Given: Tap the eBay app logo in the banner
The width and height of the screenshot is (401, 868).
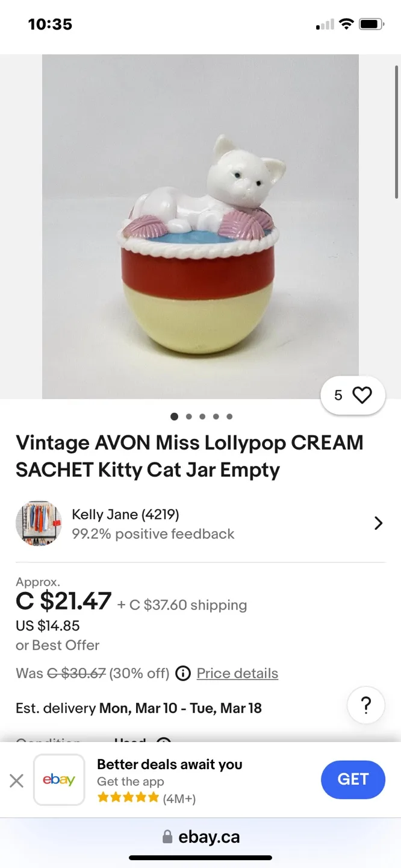Looking at the screenshot, I should [x=58, y=779].
